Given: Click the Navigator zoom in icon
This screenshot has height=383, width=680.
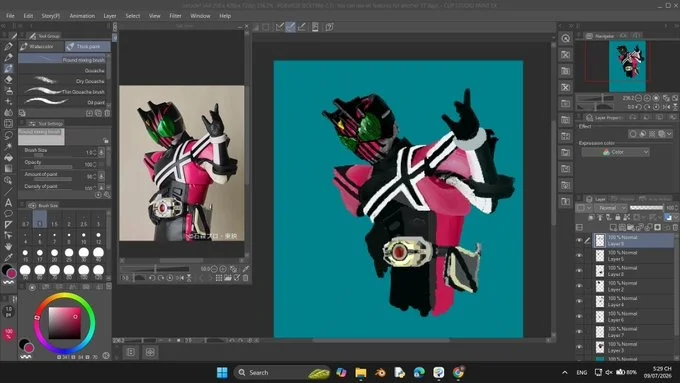Looking at the screenshot, I should [647, 98].
